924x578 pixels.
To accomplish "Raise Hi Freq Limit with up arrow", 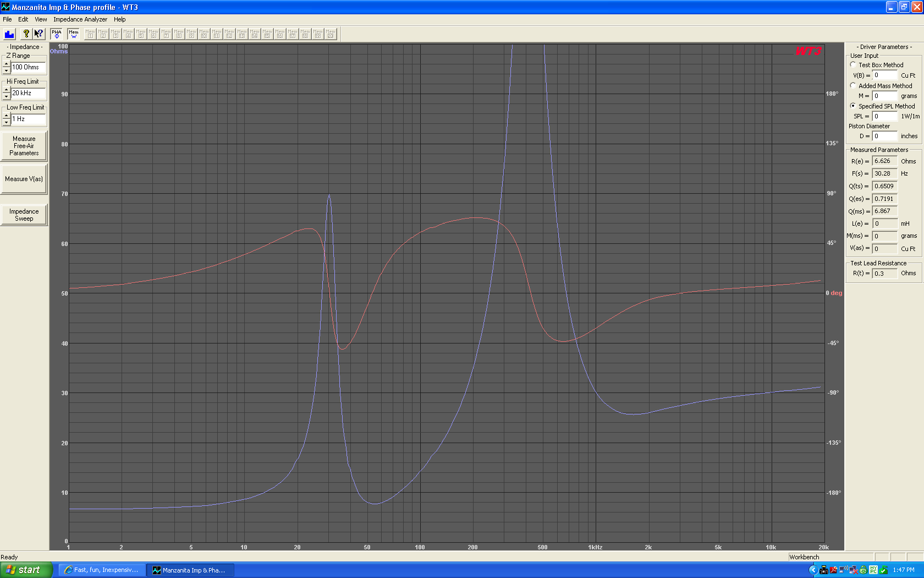I will click(x=7, y=90).
